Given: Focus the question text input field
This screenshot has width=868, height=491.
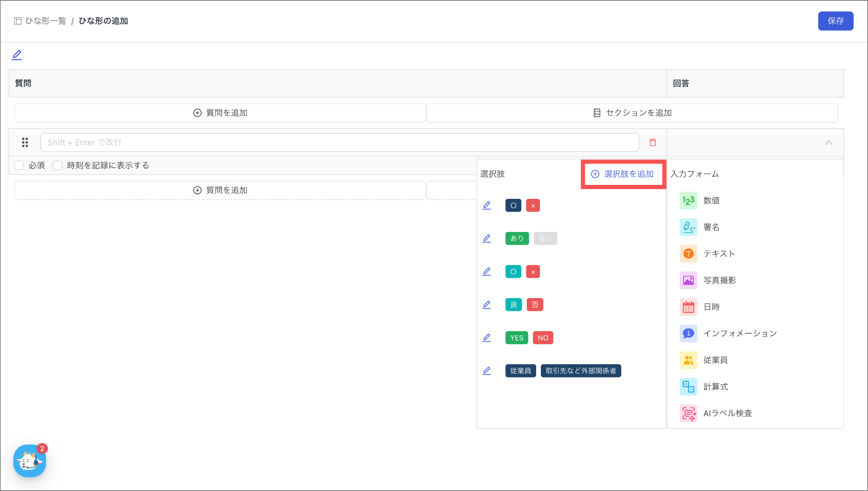Looking at the screenshot, I should 339,142.
